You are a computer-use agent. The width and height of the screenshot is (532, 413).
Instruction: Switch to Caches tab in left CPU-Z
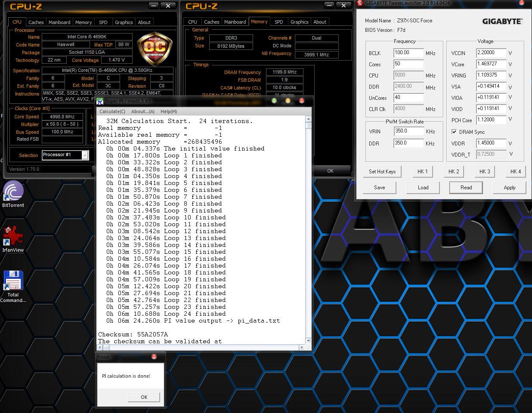pos(36,22)
